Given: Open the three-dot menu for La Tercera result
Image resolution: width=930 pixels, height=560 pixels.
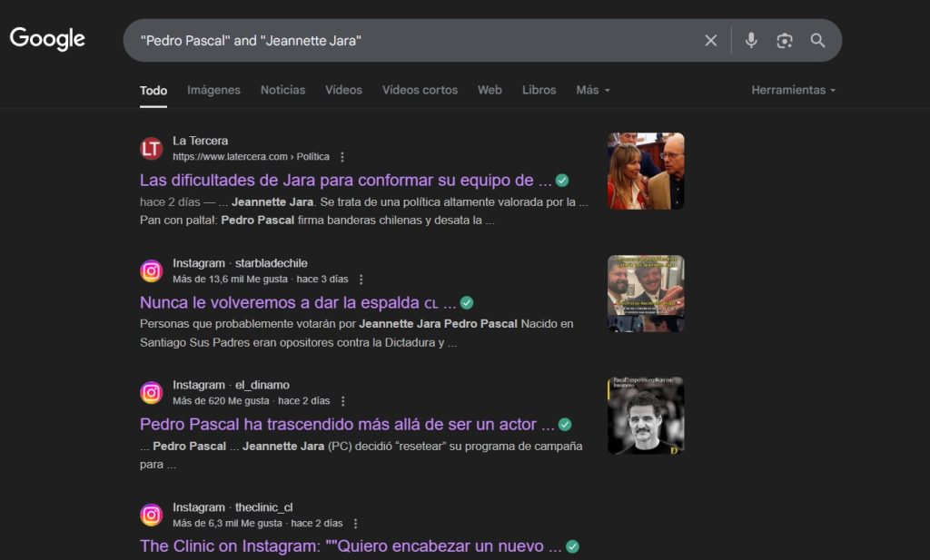Looking at the screenshot, I should coord(342,157).
